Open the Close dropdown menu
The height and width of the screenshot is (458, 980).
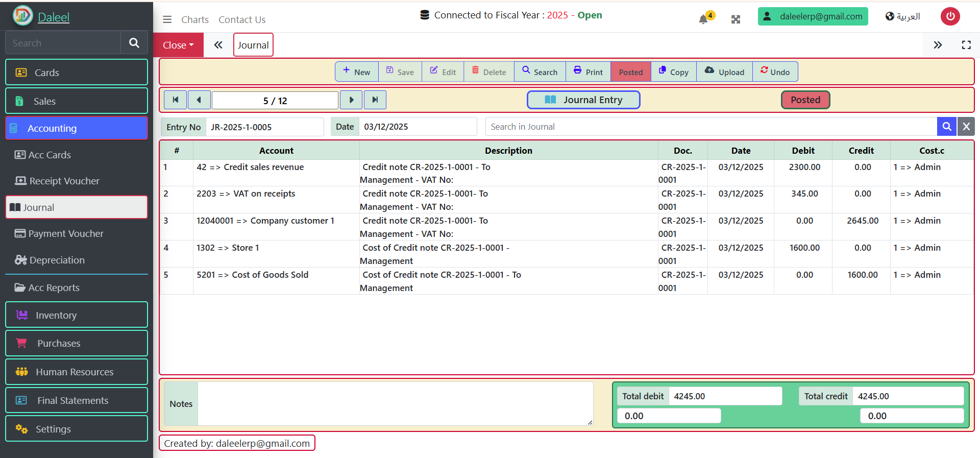[178, 45]
